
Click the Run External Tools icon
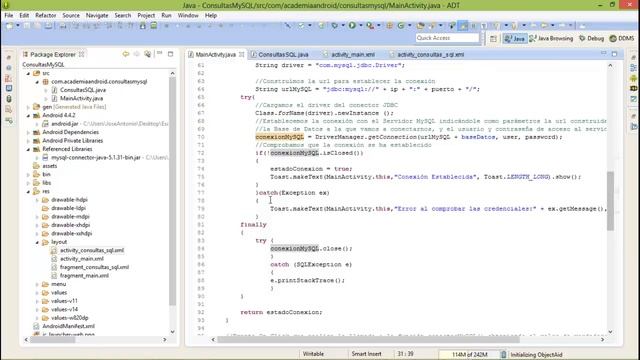370,26
